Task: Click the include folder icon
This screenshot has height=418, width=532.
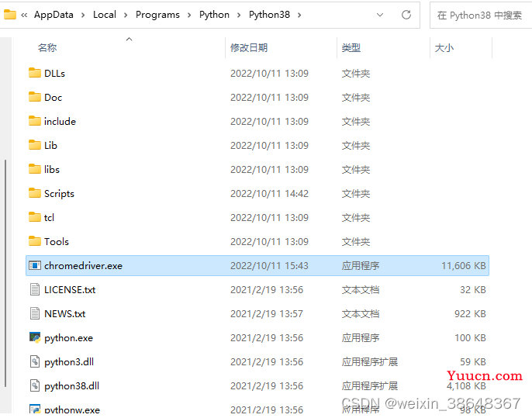Action: (35, 121)
